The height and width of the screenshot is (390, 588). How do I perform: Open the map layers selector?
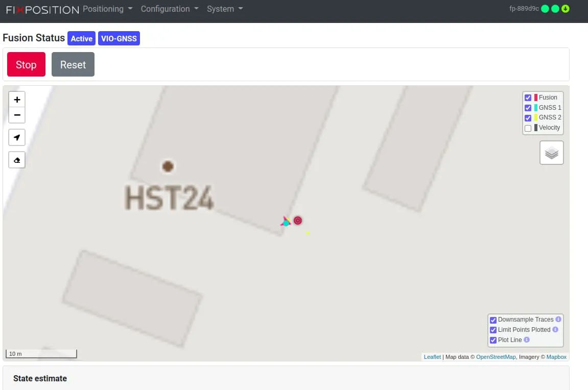551,153
